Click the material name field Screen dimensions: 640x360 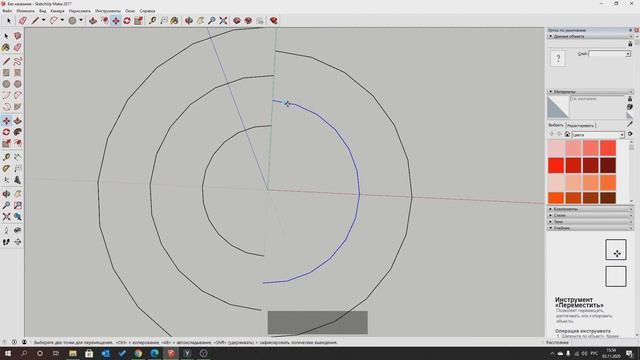[x=598, y=99]
